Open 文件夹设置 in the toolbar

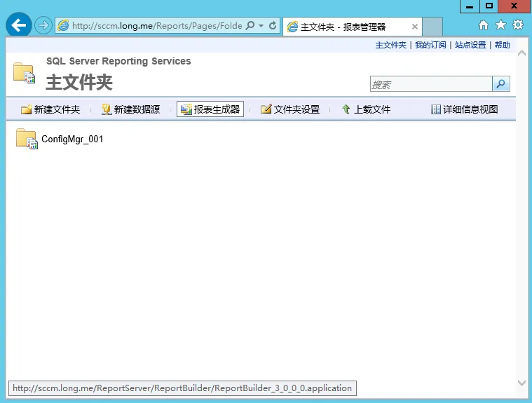click(290, 109)
